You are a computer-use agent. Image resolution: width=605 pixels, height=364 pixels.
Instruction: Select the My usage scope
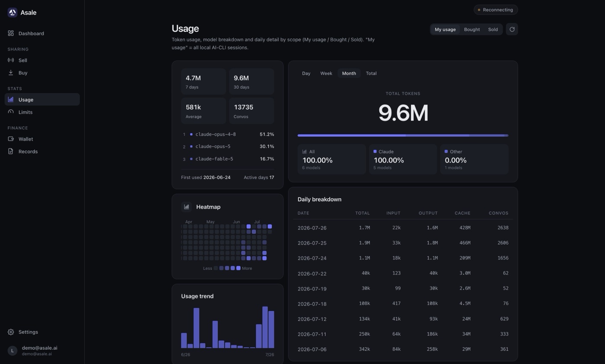pos(445,29)
